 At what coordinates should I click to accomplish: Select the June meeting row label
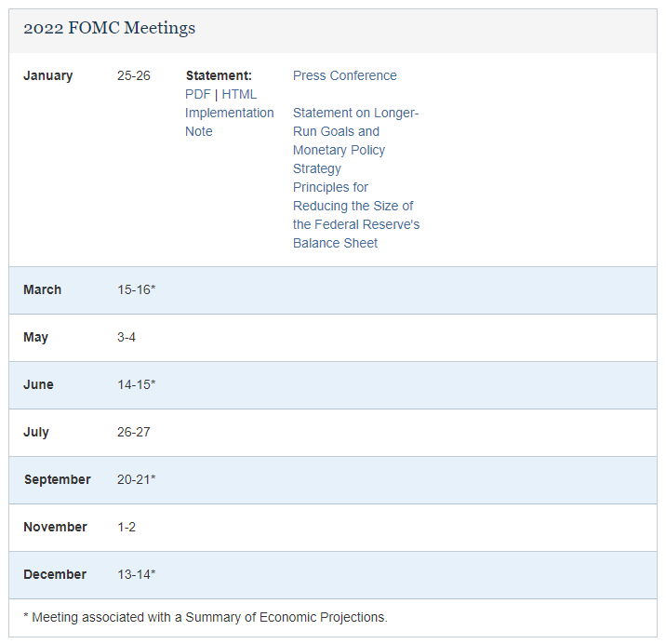coord(38,384)
